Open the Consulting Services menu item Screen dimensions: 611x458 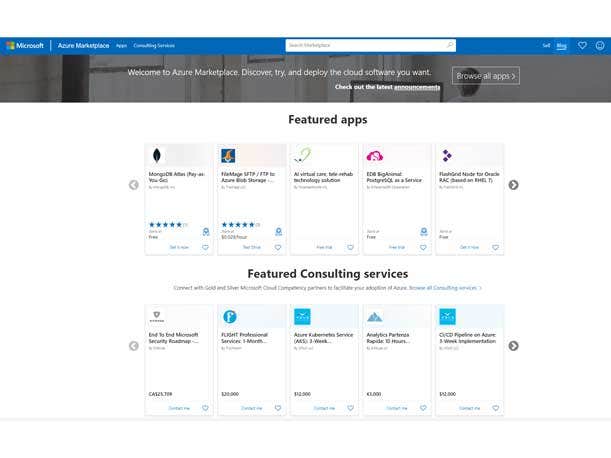154,45
